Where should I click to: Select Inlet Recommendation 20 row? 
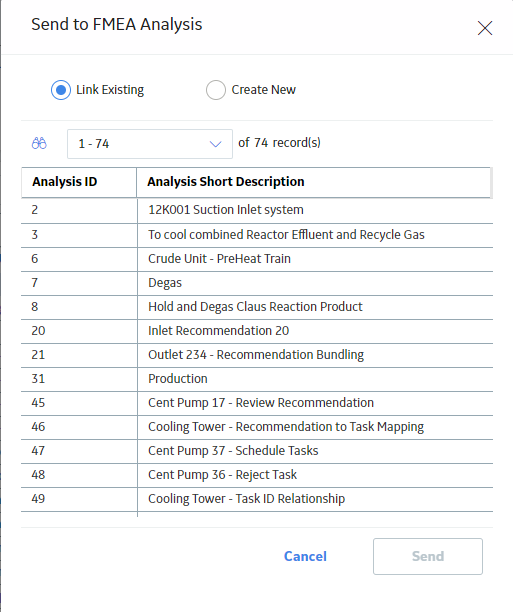pyautogui.click(x=257, y=331)
